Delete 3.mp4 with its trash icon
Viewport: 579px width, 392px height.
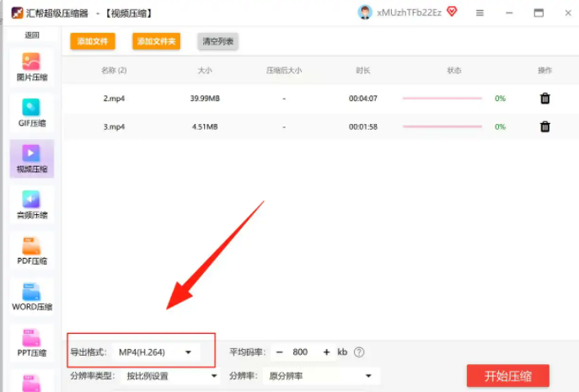545,126
